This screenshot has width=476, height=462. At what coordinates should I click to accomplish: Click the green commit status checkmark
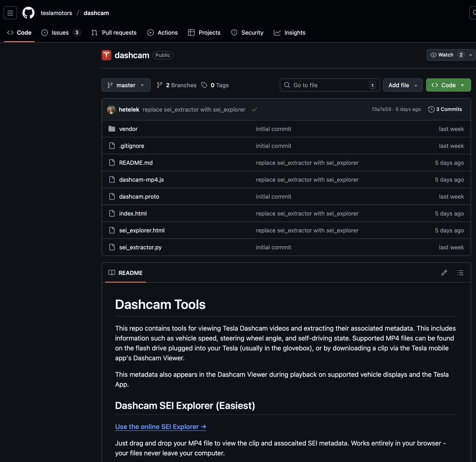[254, 109]
